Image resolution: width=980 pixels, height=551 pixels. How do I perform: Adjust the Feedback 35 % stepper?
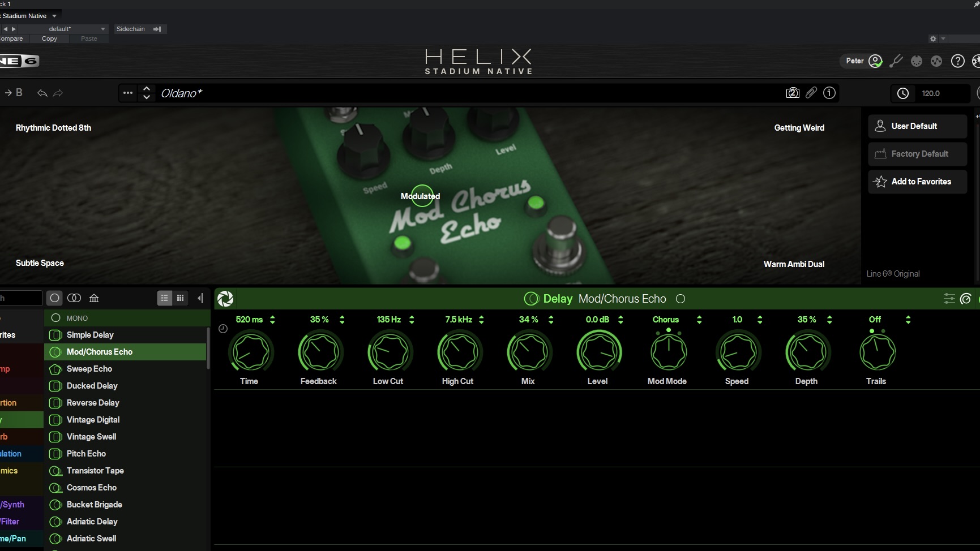pos(342,320)
